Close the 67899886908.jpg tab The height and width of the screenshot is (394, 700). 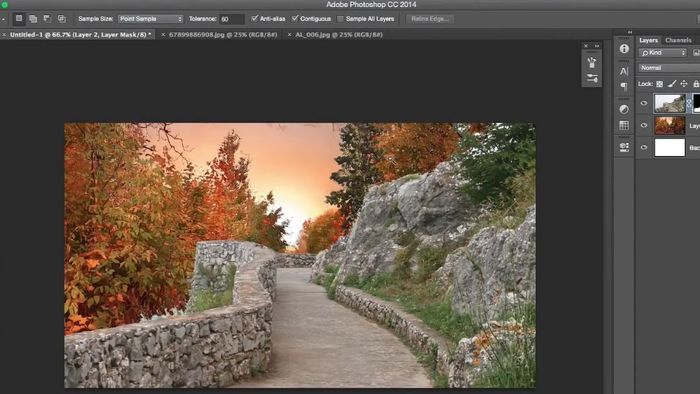163,34
